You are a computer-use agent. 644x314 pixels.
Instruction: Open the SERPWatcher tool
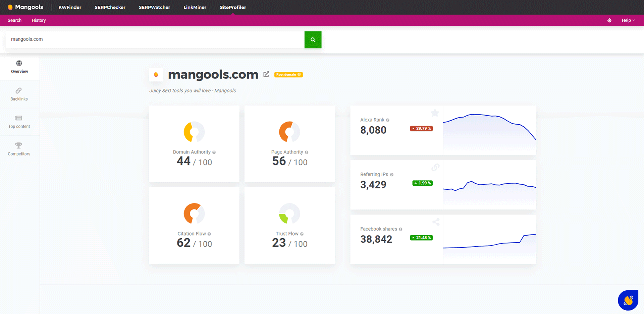click(x=155, y=7)
